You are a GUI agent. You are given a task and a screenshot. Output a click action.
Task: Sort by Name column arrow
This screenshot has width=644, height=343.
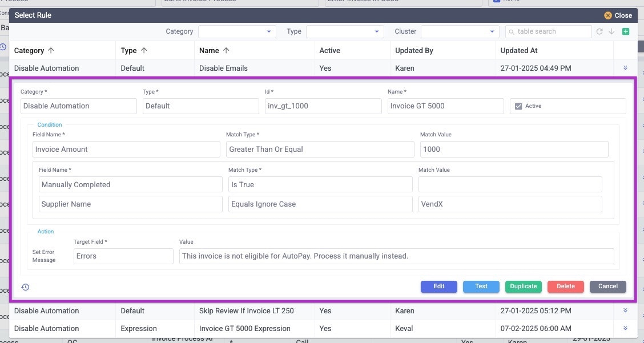[226, 51]
